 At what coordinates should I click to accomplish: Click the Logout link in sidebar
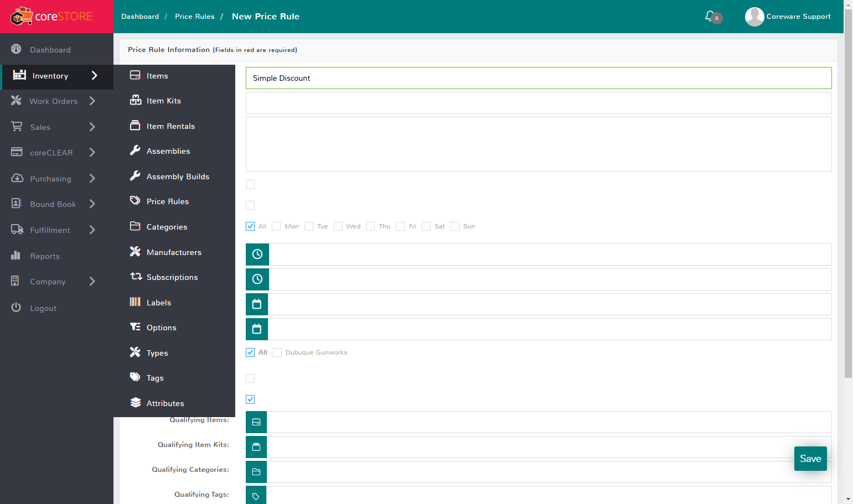[43, 308]
